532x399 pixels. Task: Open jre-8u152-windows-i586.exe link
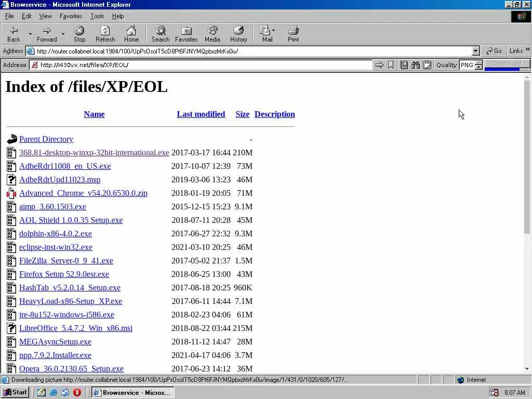(x=66, y=314)
